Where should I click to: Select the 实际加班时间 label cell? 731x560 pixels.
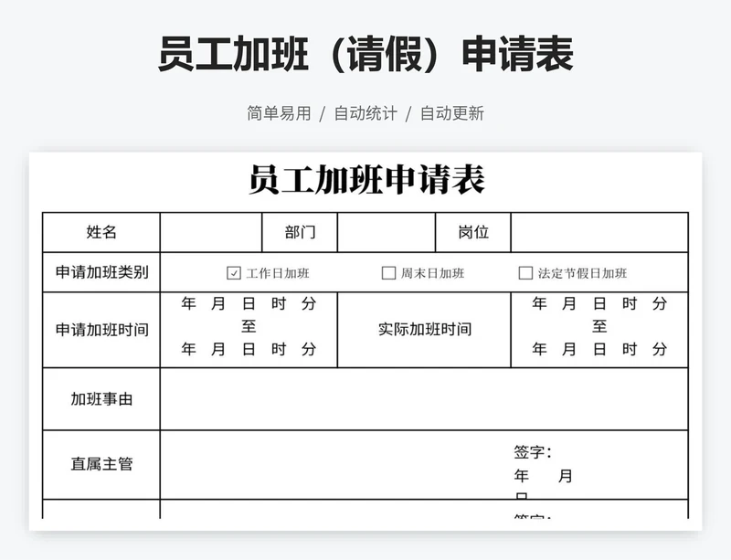424,330
